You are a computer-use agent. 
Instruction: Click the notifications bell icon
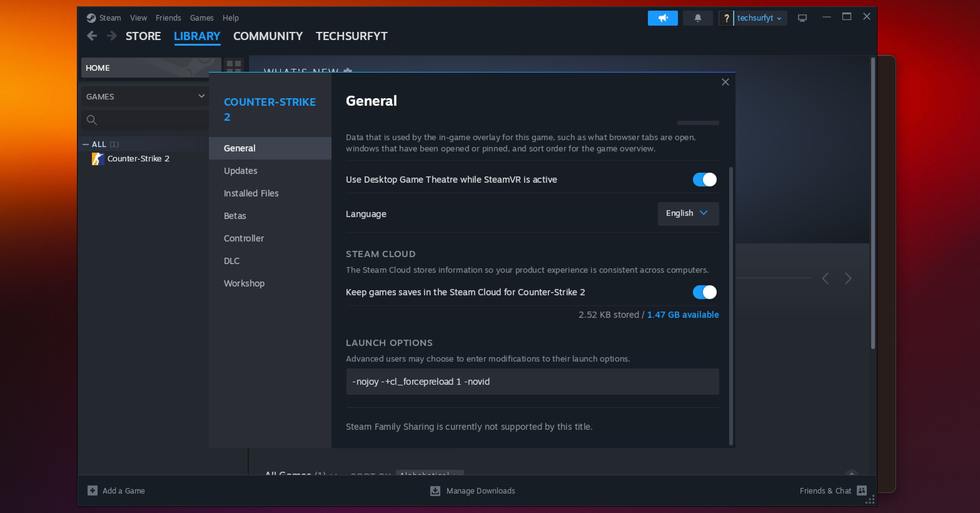click(x=698, y=18)
